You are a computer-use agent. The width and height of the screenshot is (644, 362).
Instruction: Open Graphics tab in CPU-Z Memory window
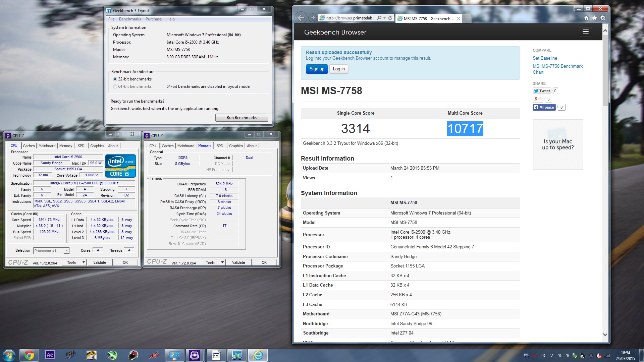coord(236,146)
